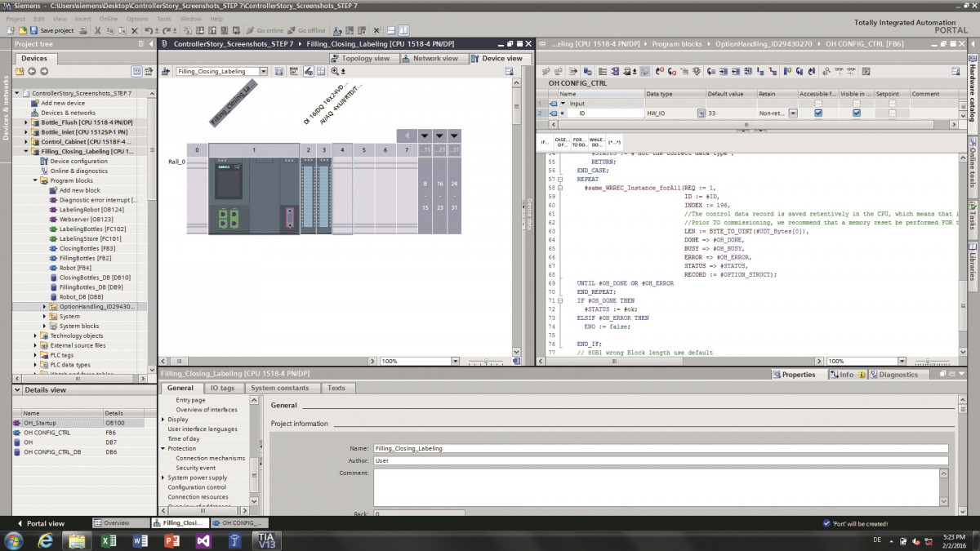Open the Options menu
Screen dimensions: 980x551
click(137, 19)
